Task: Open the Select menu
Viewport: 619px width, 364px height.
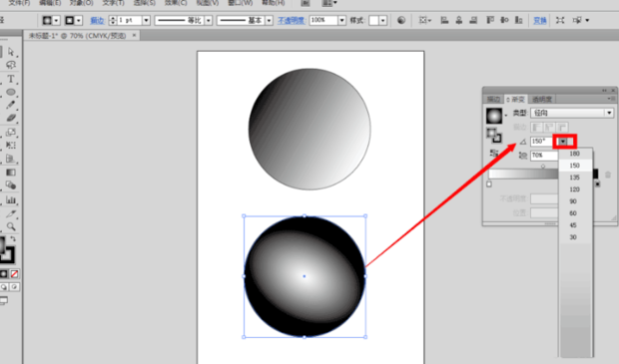Action: pos(144,3)
